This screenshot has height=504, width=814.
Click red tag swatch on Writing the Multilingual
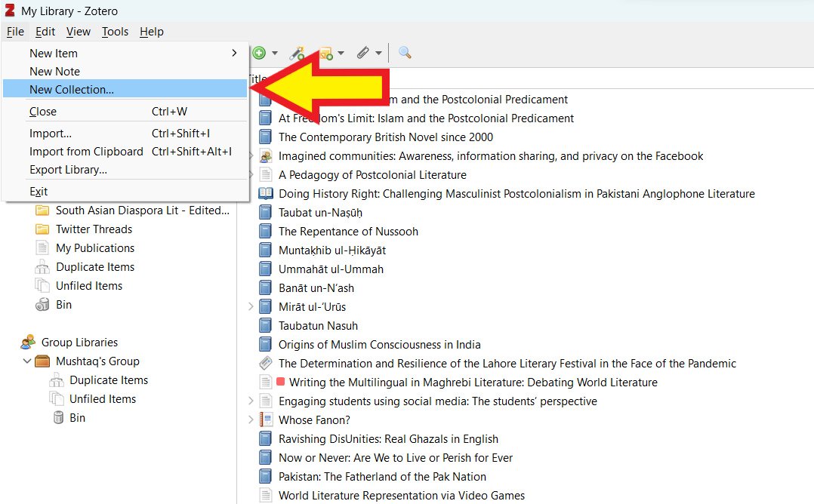(x=281, y=382)
